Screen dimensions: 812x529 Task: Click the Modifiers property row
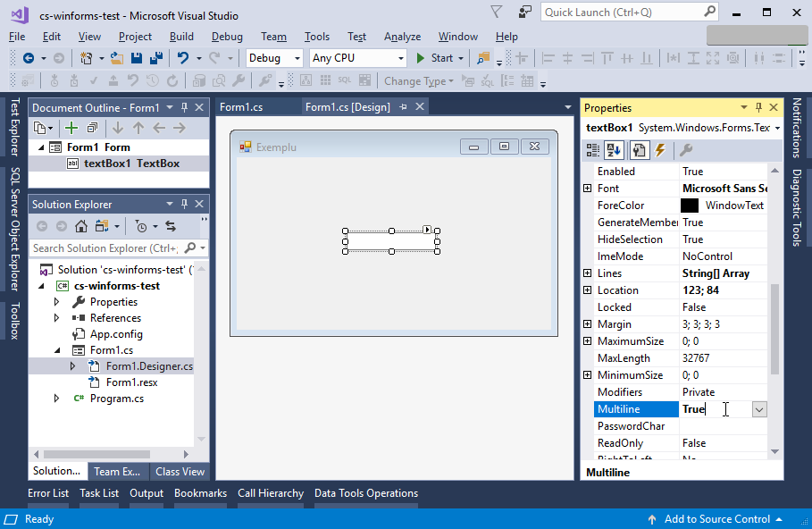(680, 392)
